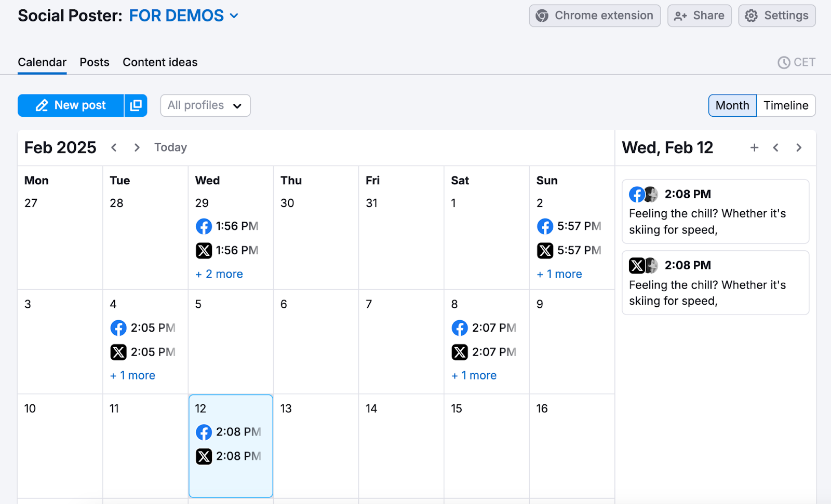Expand the + 2 more link on Jan 29
Viewport: 831px width, 504px height.
click(x=219, y=274)
